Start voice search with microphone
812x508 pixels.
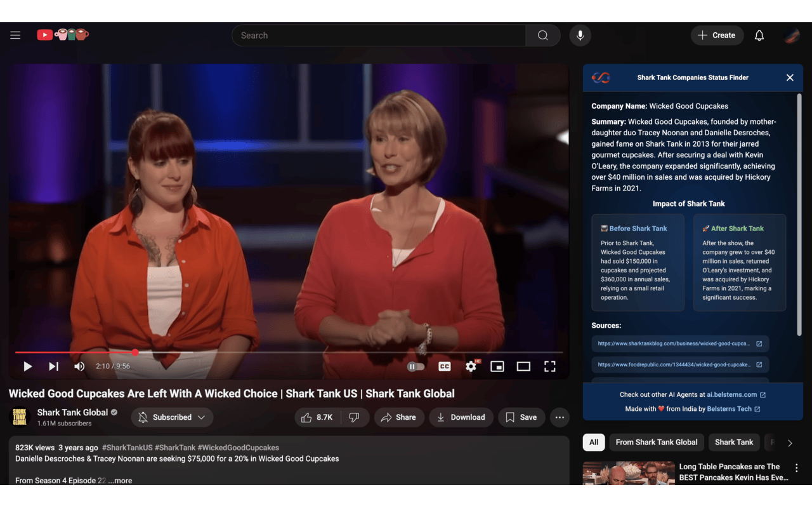580,36
